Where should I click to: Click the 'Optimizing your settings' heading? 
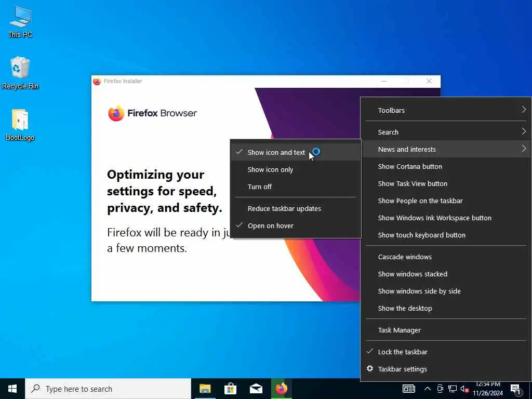[x=165, y=191]
